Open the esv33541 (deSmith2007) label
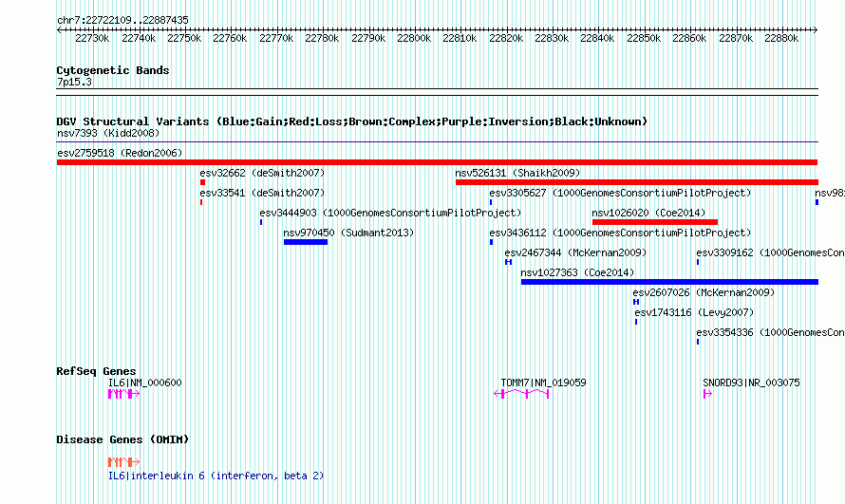The height and width of the screenshot is (504, 845). (x=262, y=193)
